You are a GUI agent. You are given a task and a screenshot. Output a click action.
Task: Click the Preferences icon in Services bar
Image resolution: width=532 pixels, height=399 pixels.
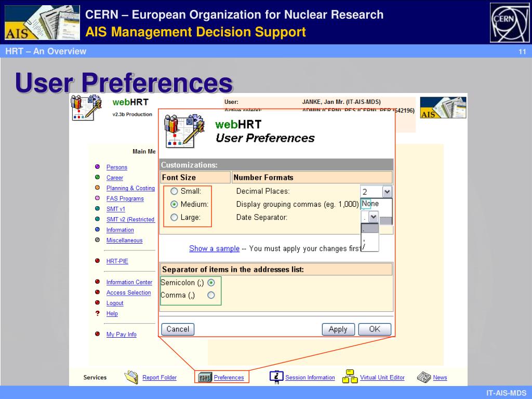[x=205, y=377]
